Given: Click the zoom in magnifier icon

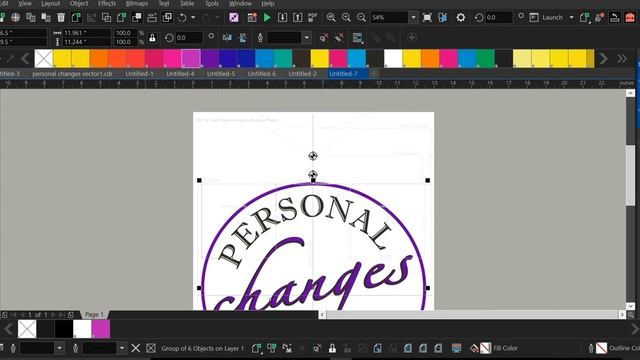Looking at the screenshot, I should coord(346,17).
